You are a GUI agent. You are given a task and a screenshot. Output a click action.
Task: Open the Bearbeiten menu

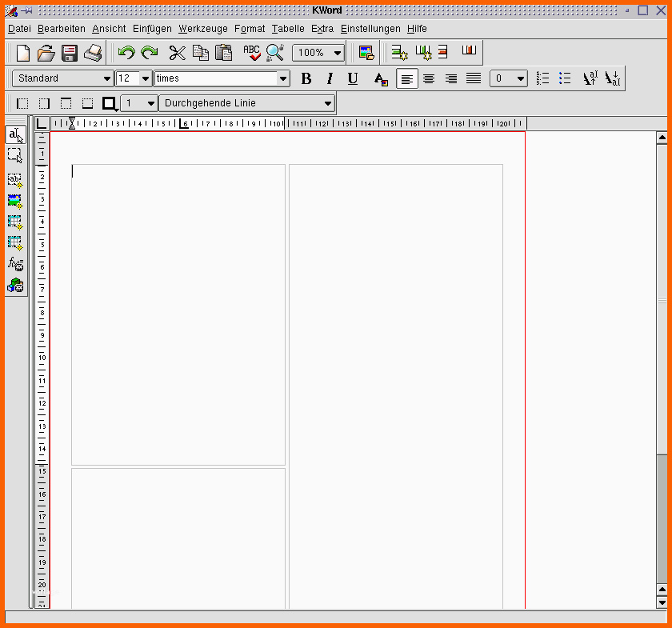(x=62, y=29)
